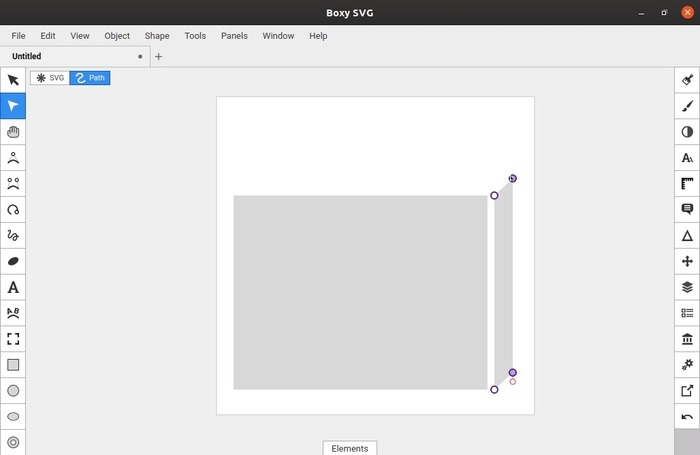Screen dimensions: 700x455
Task: Select the Arc tool
Action: click(x=13, y=209)
